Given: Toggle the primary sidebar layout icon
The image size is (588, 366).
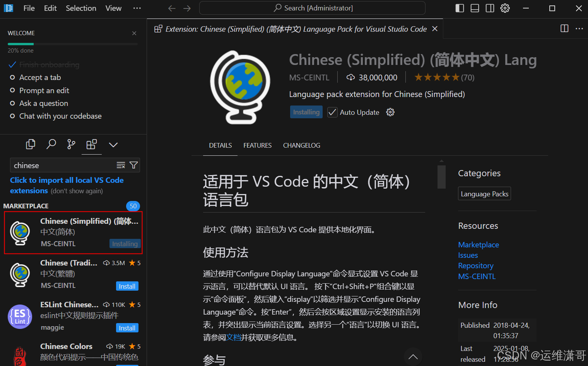Looking at the screenshot, I should [460, 8].
